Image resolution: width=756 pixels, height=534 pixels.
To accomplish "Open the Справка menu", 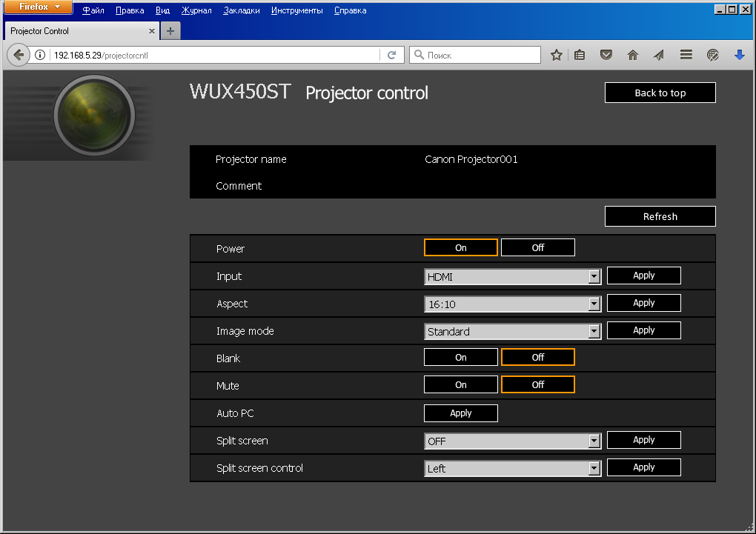I will tap(350, 10).
